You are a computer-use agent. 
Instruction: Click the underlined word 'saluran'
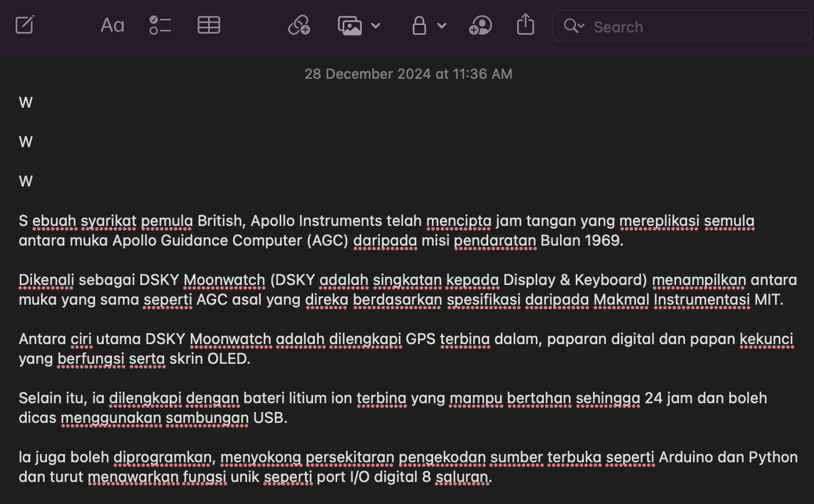coord(462,477)
